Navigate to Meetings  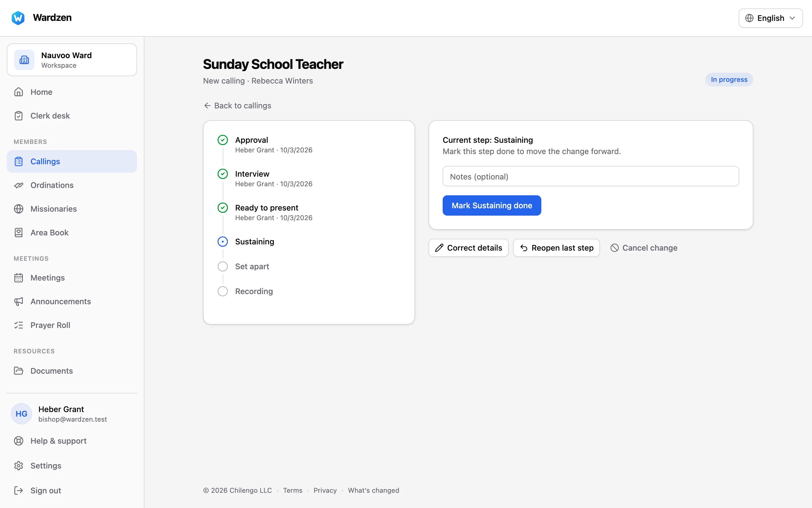tap(72, 277)
